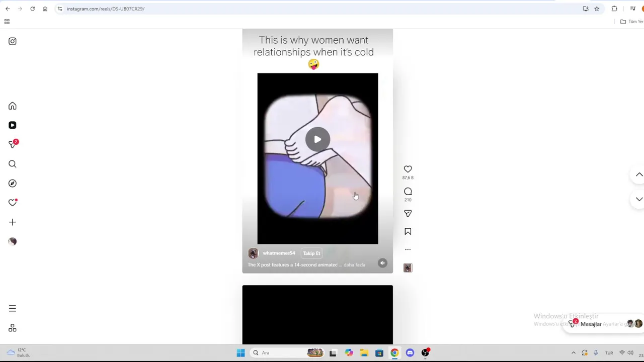Open media controls icon in Chrome toolbar
Screen dimensions: 644x362
[x=632, y=9]
